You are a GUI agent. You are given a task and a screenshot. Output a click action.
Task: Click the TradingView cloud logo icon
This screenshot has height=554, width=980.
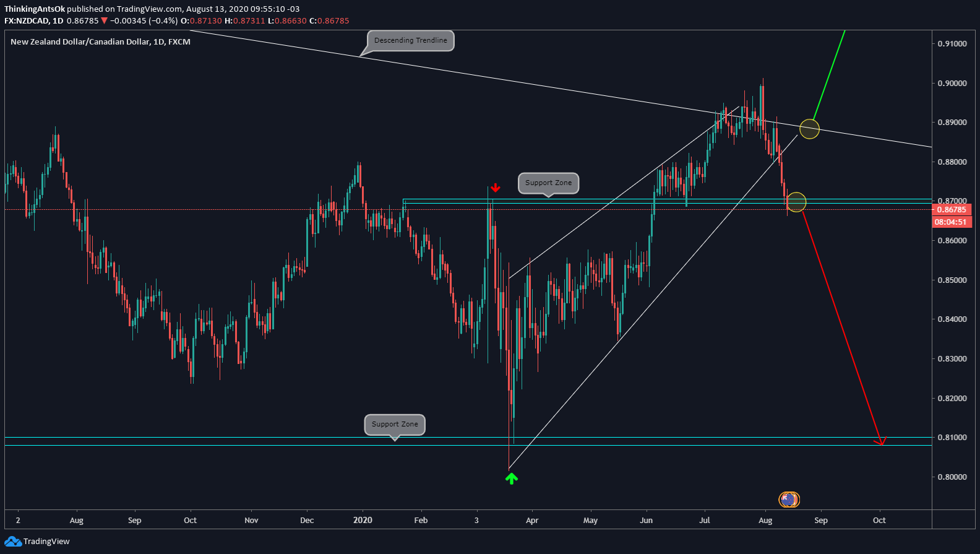pos(13,542)
